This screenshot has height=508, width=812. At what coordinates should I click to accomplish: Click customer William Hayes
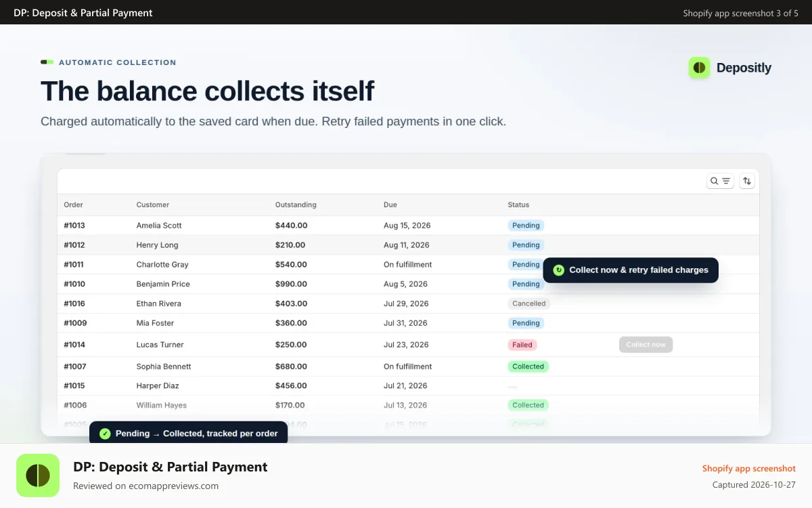click(x=161, y=406)
